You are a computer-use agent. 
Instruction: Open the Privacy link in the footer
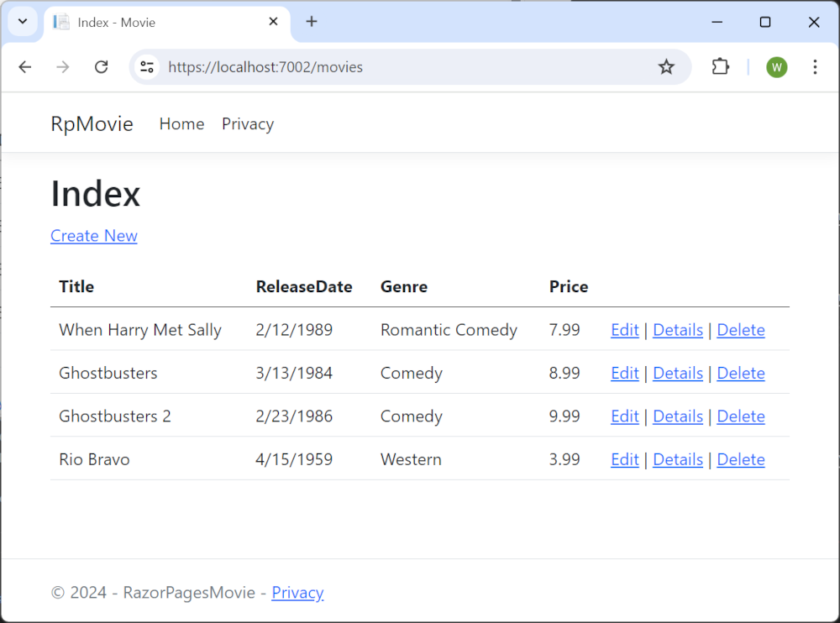297,593
